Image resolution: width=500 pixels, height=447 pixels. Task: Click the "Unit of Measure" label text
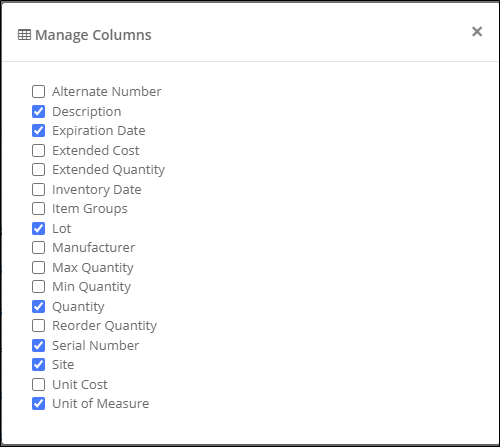click(101, 403)
